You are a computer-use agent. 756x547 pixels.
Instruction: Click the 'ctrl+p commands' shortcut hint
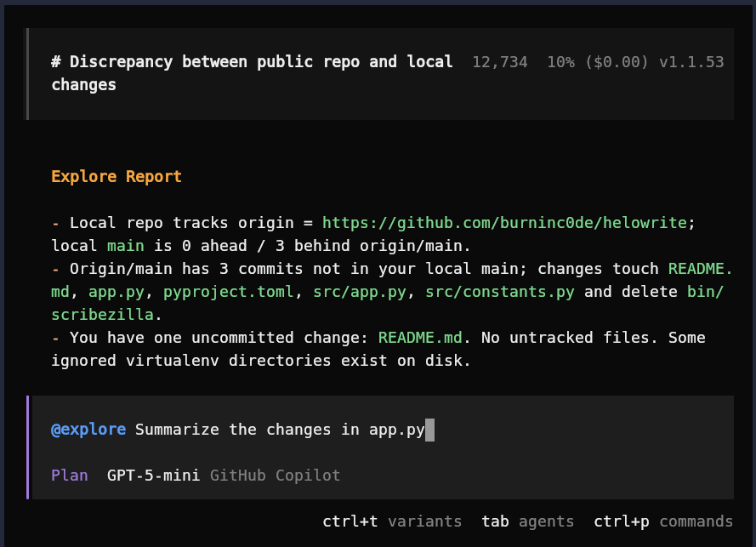coord(663,521)
